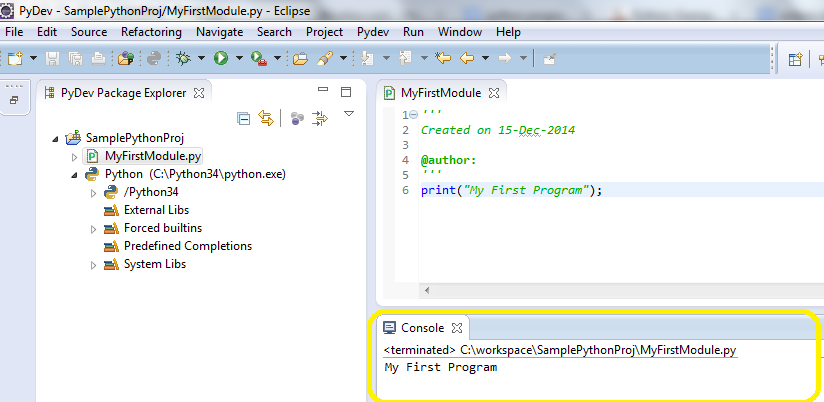This screenshot has width=824, height=402.
Task: Click the Back navigation arrow
Action: pos(467,58)
